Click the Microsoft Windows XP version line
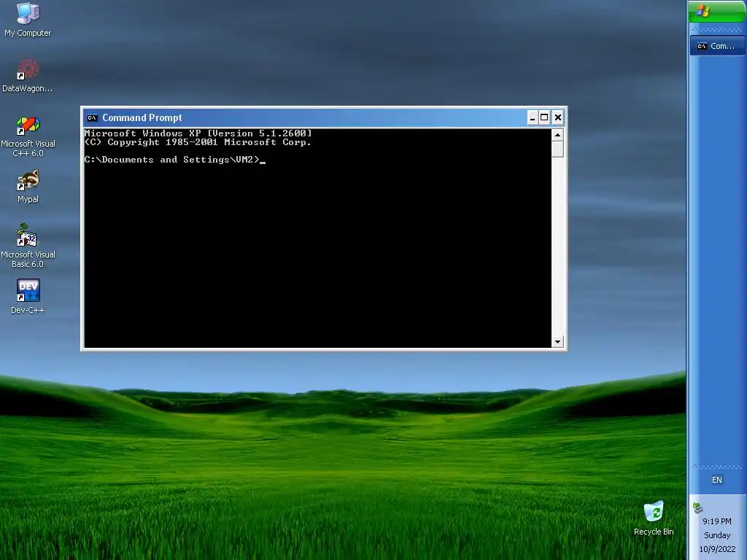This screenshot has width=747, height=560. (198, 133)
